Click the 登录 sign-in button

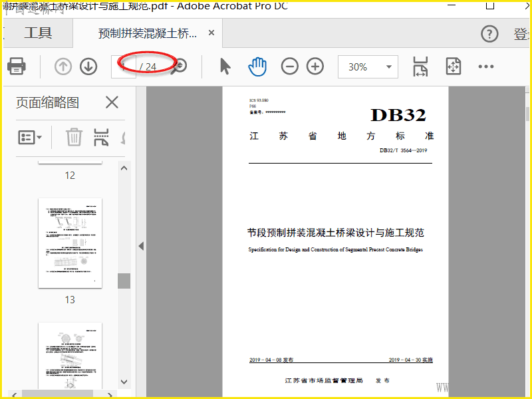(x=523, y=34)
